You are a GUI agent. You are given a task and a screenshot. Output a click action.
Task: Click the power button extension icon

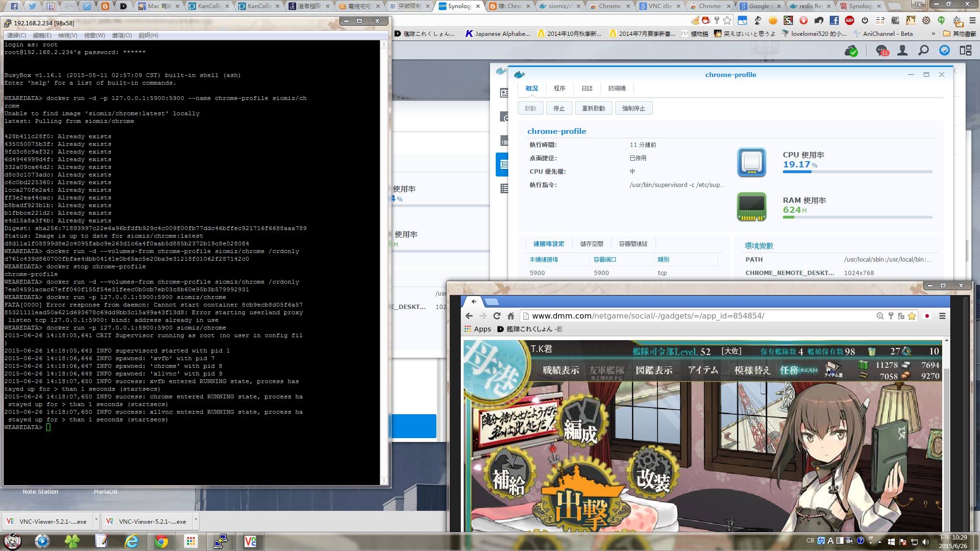pos(865,21)
